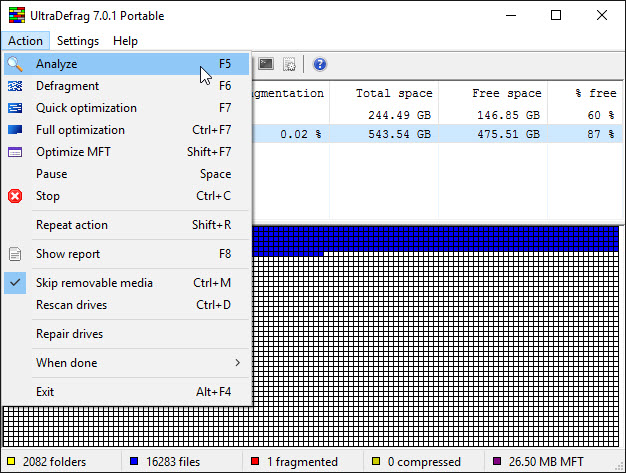The width and height of the screenshot is (626, 473).
Task: Click the % free column header
Action: (x=585, y=93)
